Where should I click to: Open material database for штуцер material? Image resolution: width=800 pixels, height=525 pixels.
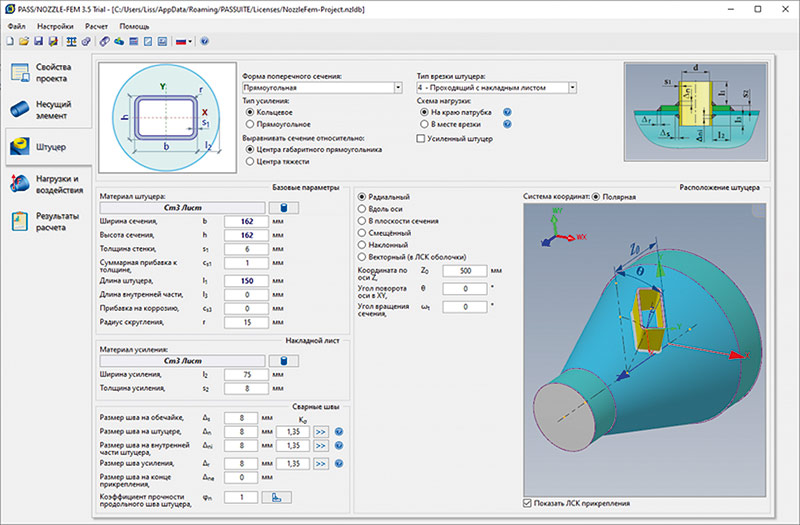coord(284,208)
